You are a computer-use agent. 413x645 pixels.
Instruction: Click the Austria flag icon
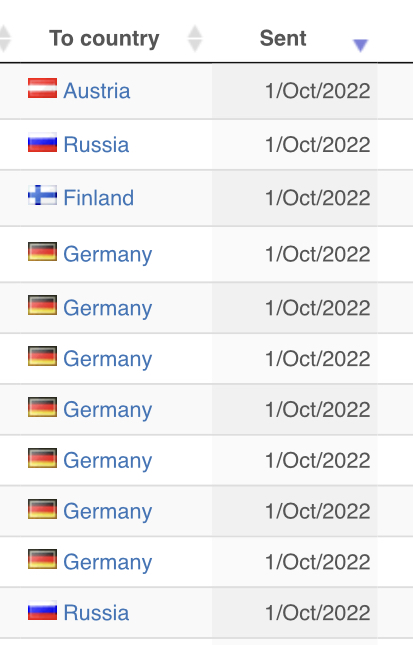[42, 88]
